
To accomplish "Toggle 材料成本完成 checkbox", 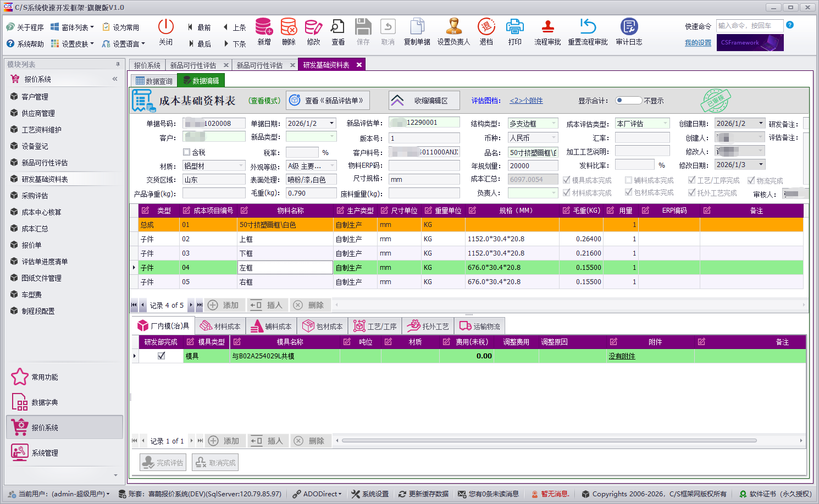I will [x=566, y=192].
